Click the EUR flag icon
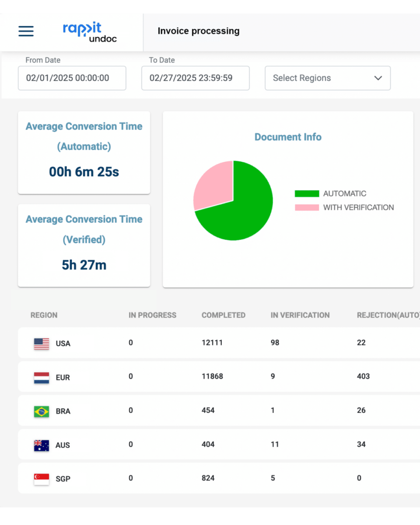Image resolution: width=420 pixels, height=525 pixels. pos(41,378)
